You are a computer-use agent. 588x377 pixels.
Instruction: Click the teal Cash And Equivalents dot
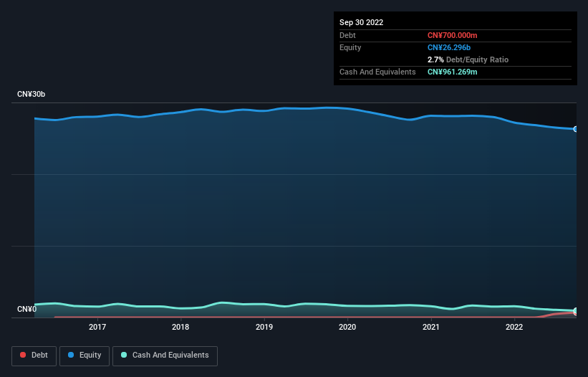click(x=124, y=355)
